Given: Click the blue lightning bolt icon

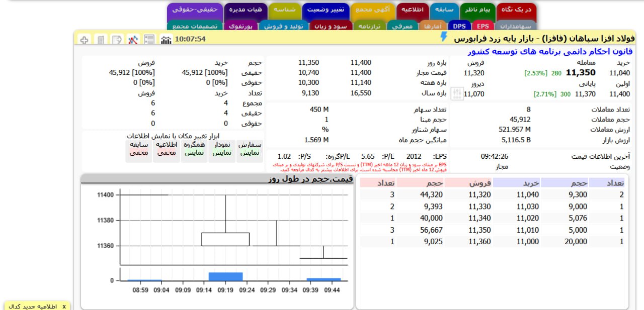Looking at the screenshot, I should tap(443, 37).
